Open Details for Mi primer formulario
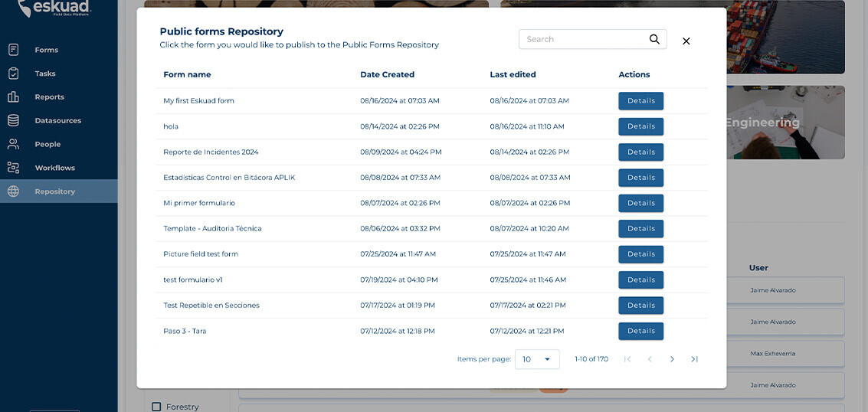The height and width of the screenshot is (412, 868). click(641, 203)
